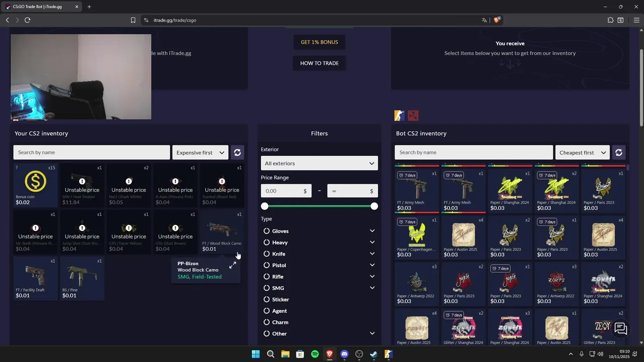
Task: Grab the maximum price slider handle
Action: pos(374,206)
